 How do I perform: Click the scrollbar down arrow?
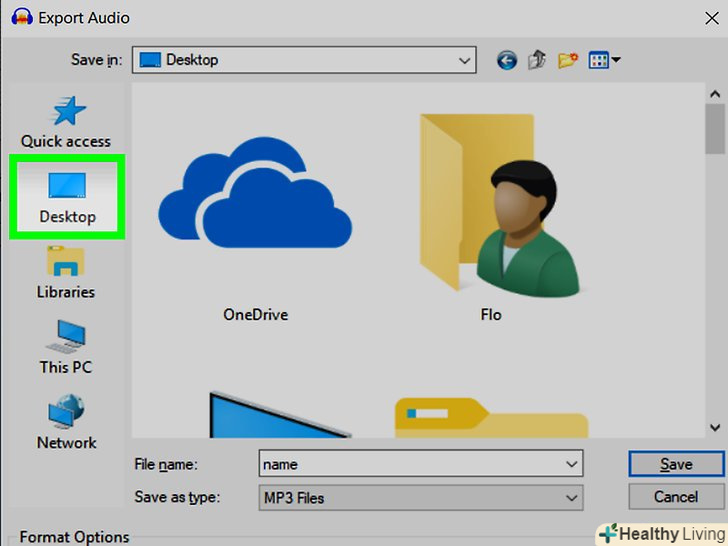pos(715,427)
